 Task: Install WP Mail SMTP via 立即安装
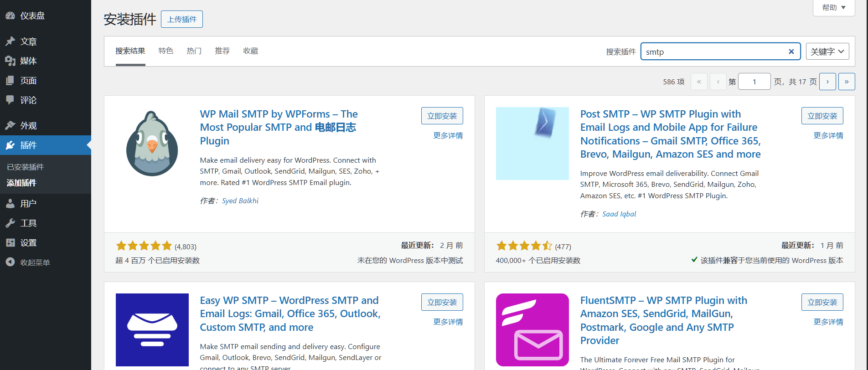442,116
